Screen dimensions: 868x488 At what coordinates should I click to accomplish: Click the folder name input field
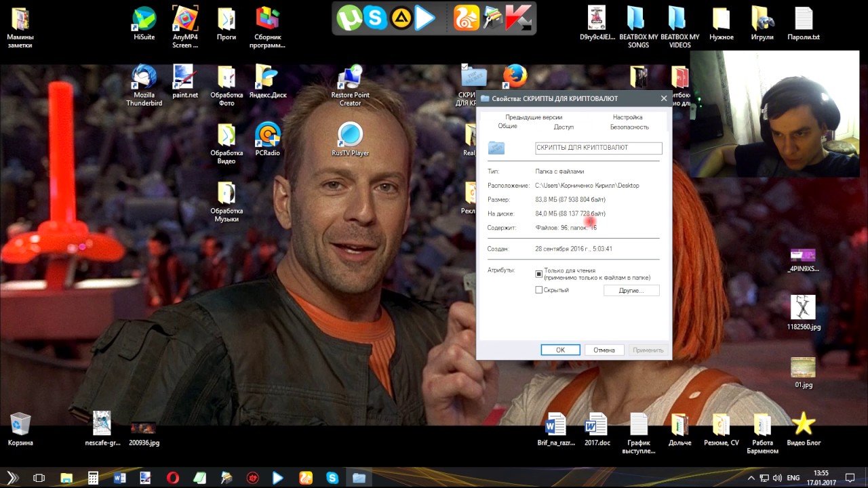598,148
